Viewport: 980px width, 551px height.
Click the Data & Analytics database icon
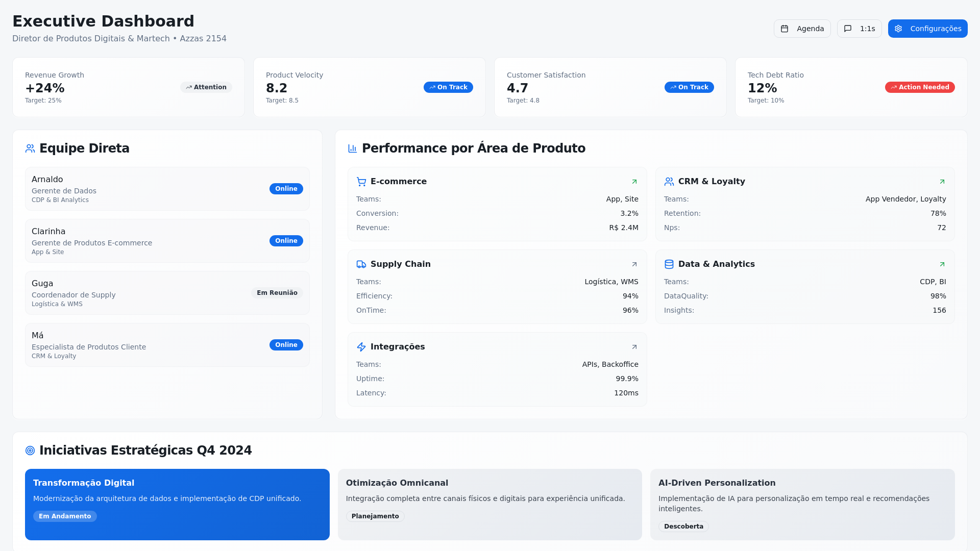[669, 264]
